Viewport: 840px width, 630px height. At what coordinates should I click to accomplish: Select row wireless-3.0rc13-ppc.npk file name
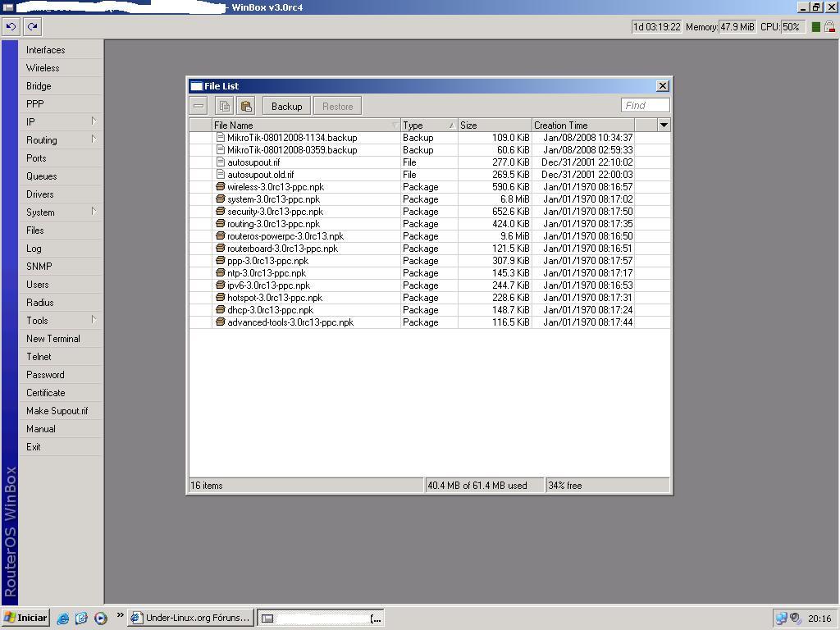[x=276, y=187]
